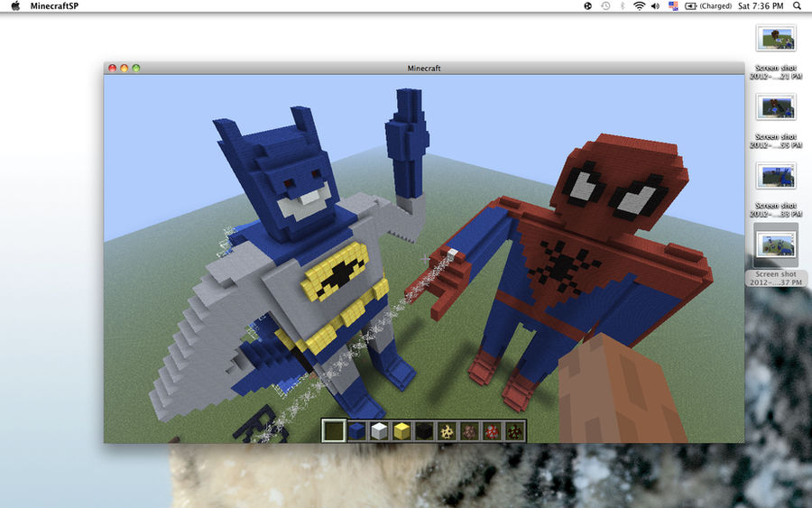Screen dimensions: 812x508
Task: Open Spotlight search magnifier
Action: [x=797, y=6]
